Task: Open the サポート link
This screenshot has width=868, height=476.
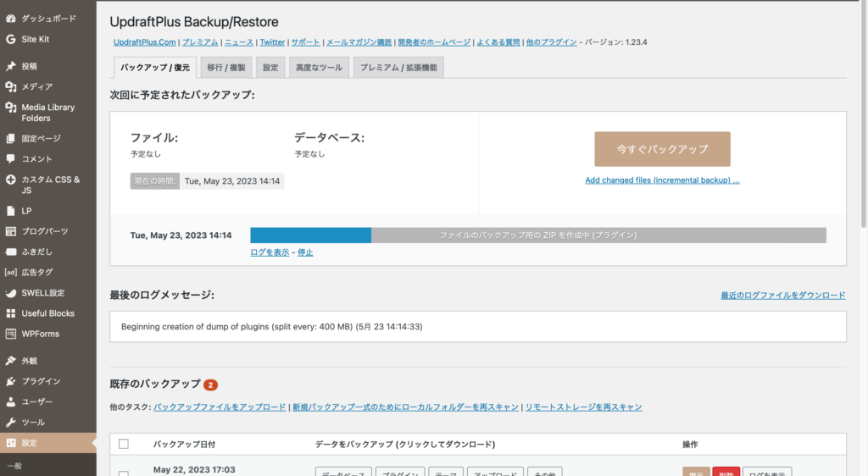Action: [x=305, y=42]
